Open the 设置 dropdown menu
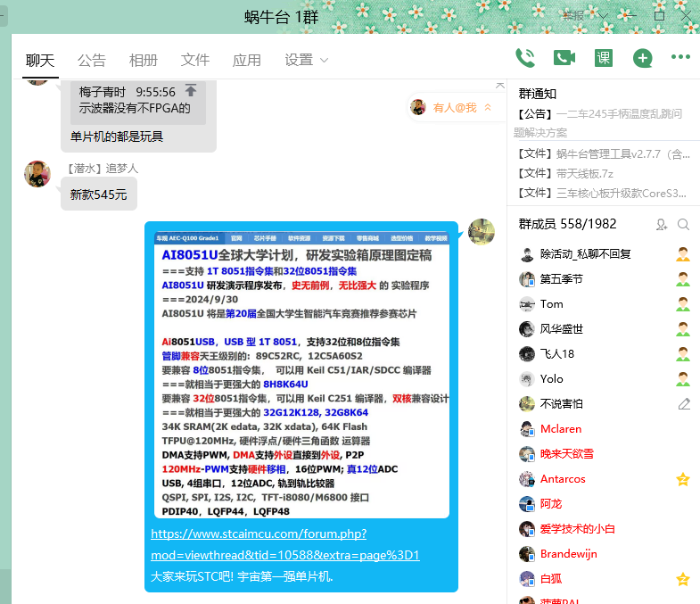The height and width of the screenshot is (604, 700). pos(306,60)
